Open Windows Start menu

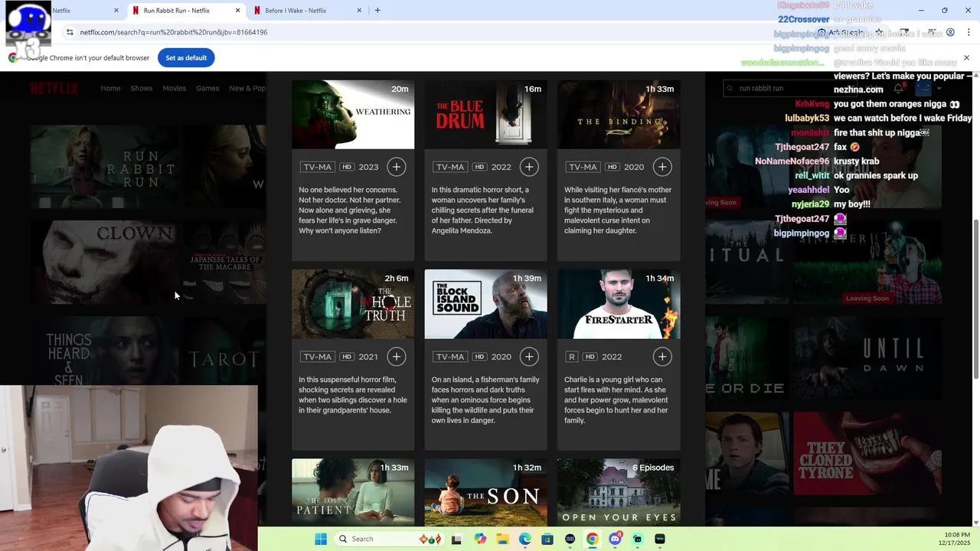point(320,539)
